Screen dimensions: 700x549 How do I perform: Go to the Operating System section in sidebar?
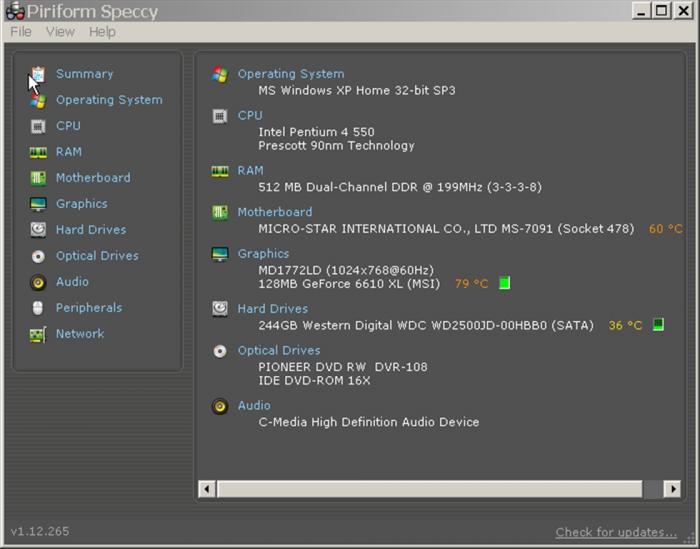[x=109, y=100]
